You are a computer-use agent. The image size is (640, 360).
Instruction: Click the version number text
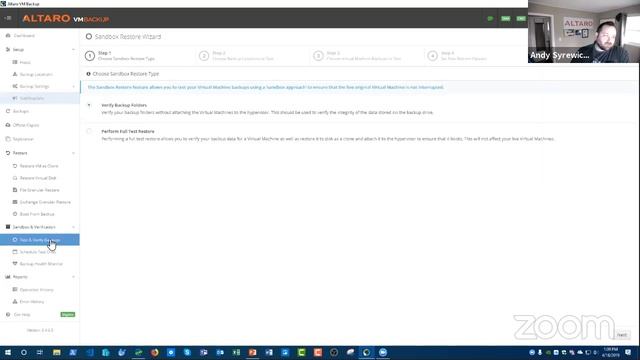pos(40,330)
